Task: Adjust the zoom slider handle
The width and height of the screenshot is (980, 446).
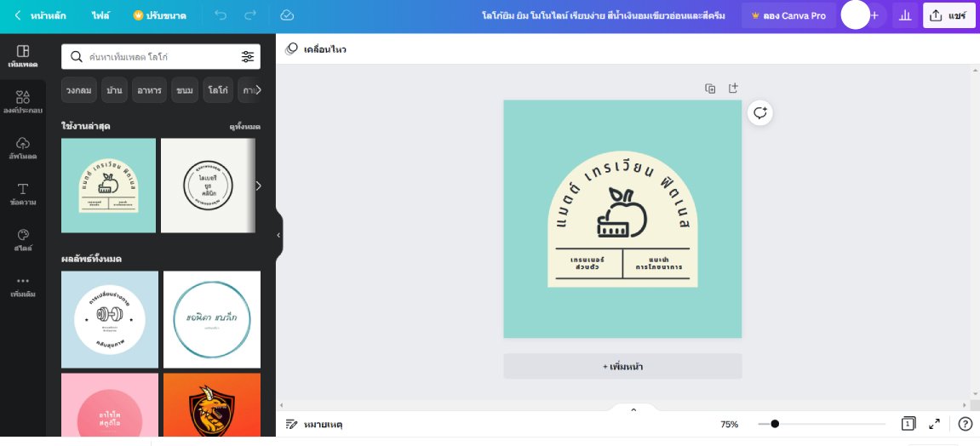Action: point(774,424)
